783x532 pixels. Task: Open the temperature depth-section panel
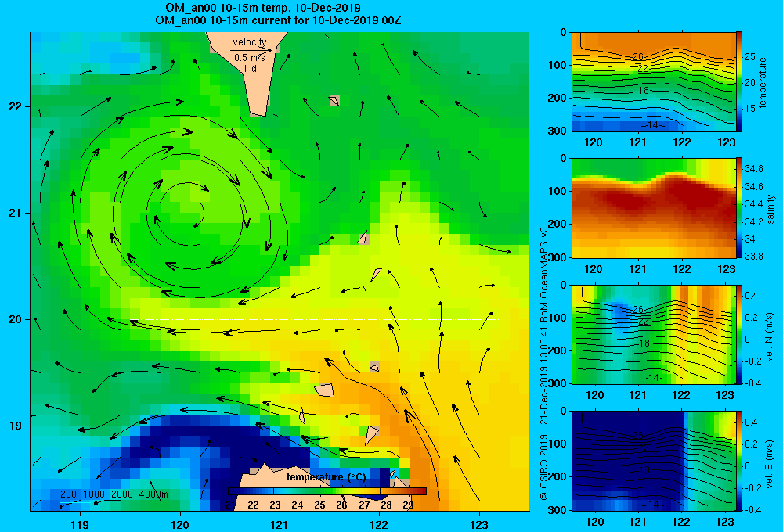pyautogui.click(x=653, y=82)
